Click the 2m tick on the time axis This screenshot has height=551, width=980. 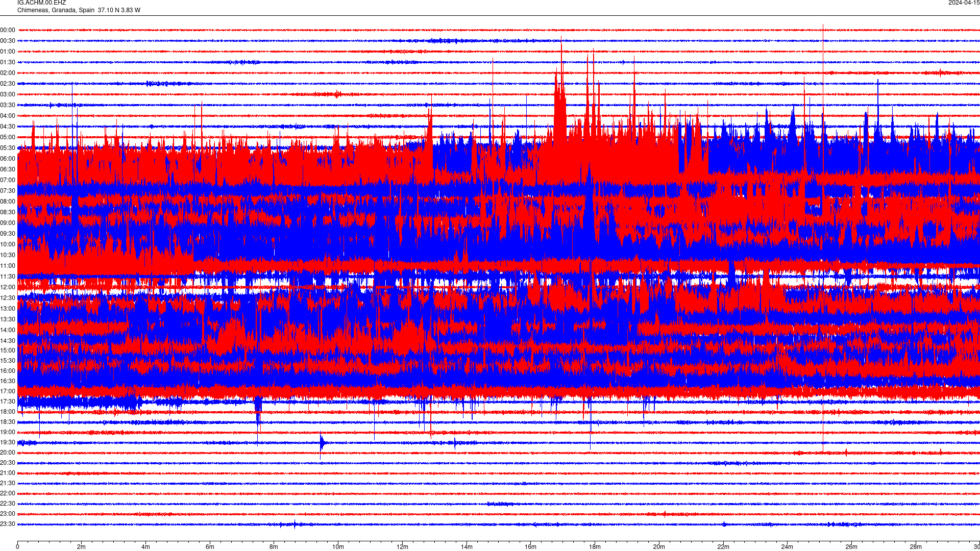[81, 547]
